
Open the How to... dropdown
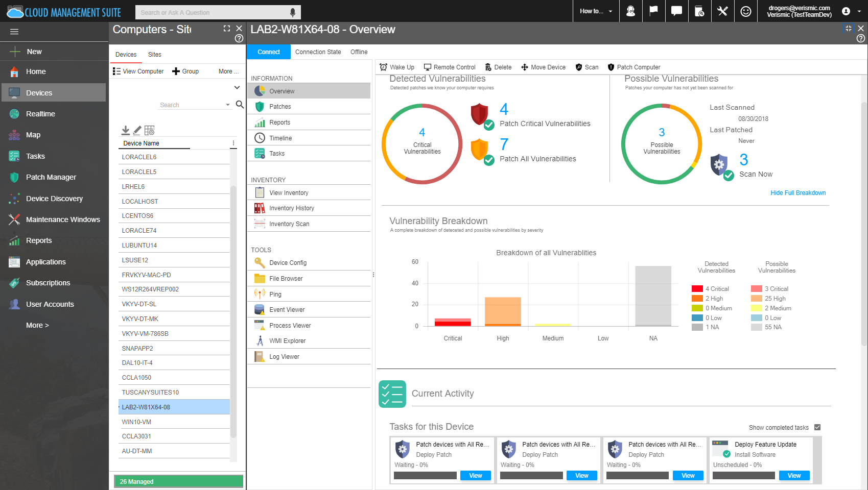[596, 11]
